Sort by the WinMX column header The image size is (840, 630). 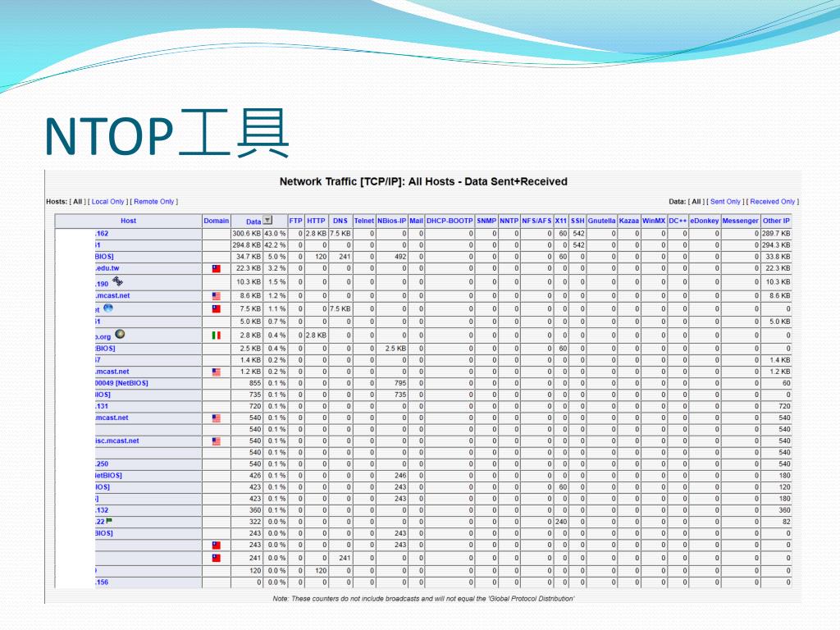[654, 221]
